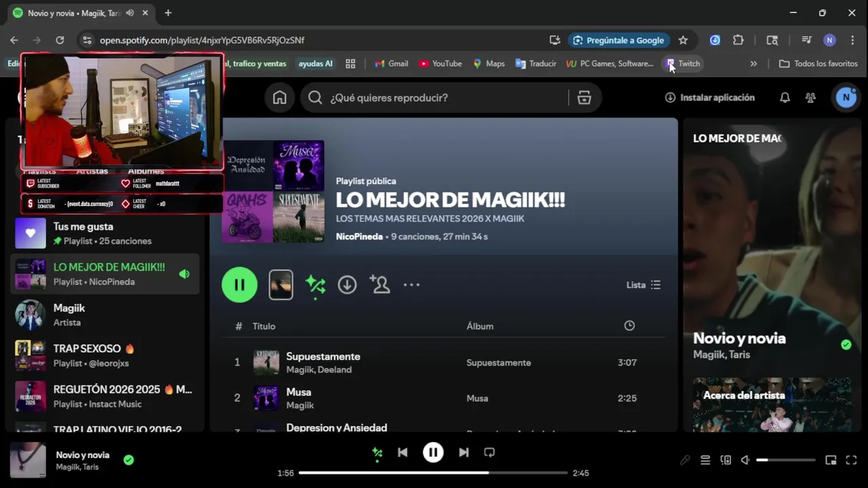The width and height of the screenshot is (868, 488).
Task: Open new tab with plus button
Action: 168,13
